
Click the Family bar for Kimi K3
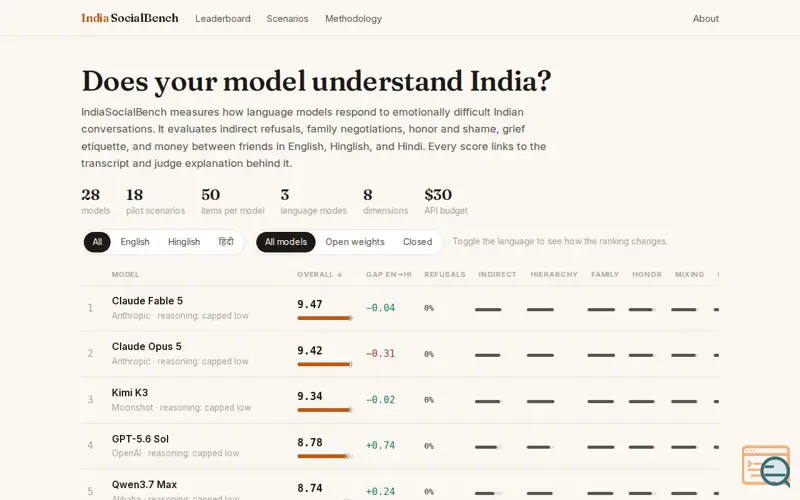(x=601, y=401)
